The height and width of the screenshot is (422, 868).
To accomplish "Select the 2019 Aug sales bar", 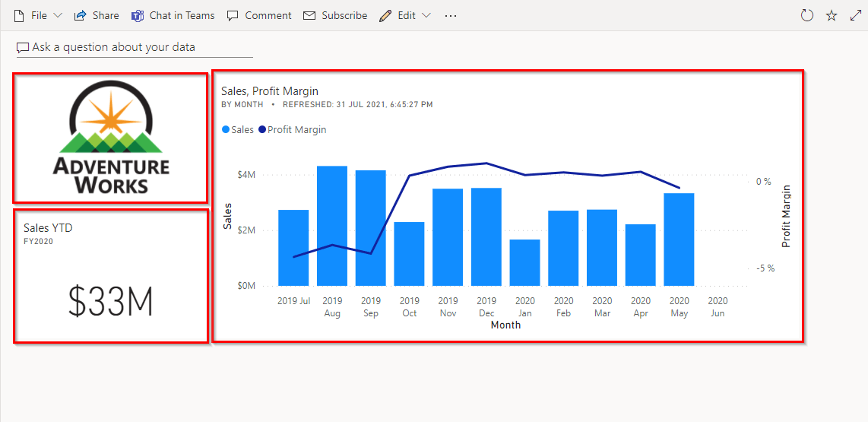I will click(332, 225).
